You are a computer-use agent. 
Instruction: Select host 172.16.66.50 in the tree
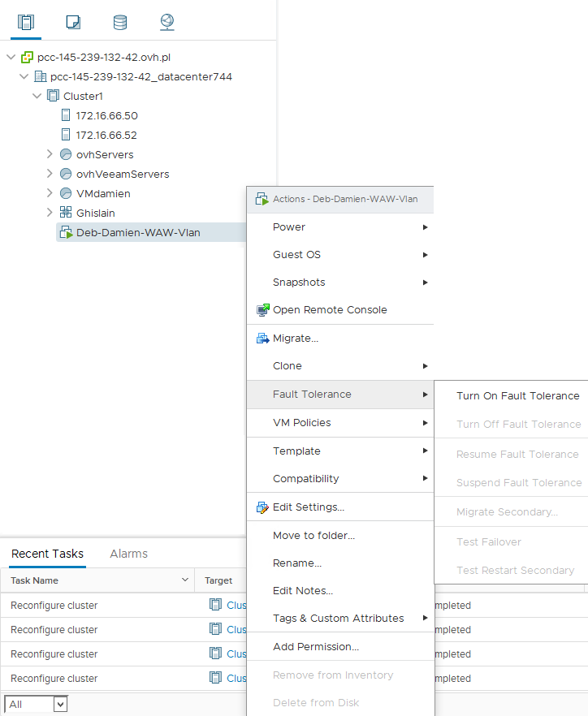[x=106, y=116]
